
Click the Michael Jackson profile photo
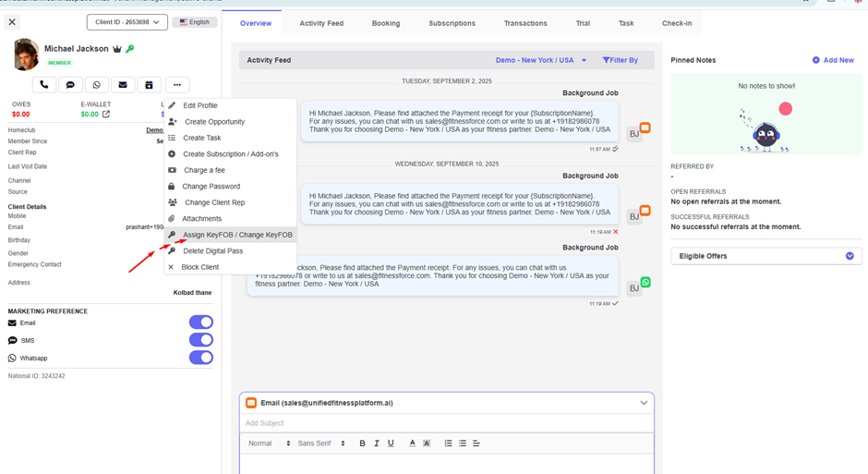pos(26,55)
